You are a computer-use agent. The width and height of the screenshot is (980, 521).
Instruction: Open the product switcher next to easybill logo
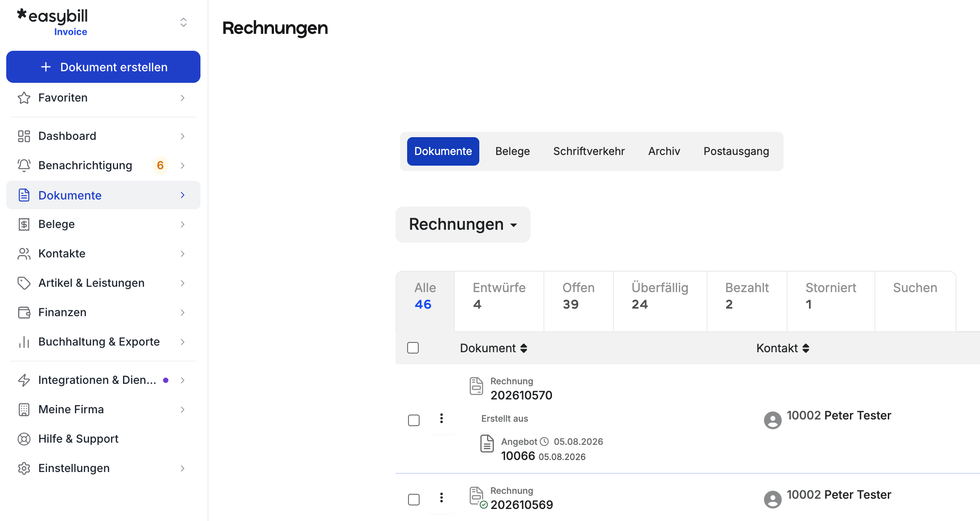tap(183, 22)
